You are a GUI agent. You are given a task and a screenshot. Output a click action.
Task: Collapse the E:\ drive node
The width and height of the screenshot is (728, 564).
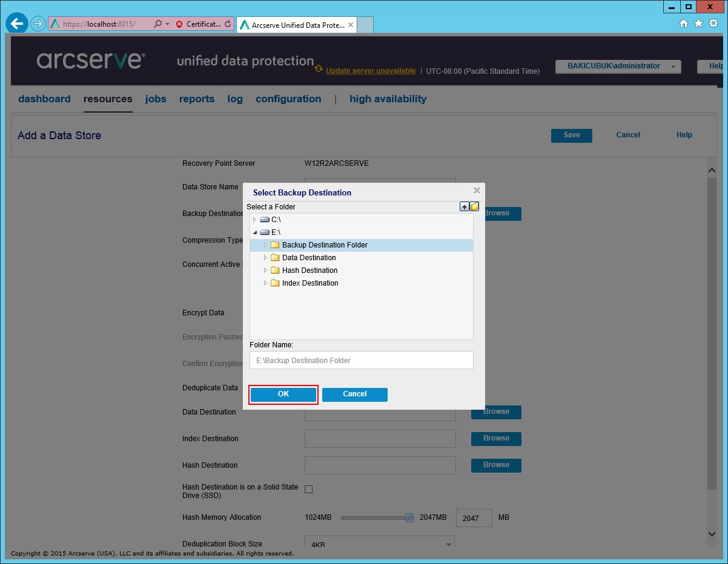pyautogui.click(x=254, y=232)
